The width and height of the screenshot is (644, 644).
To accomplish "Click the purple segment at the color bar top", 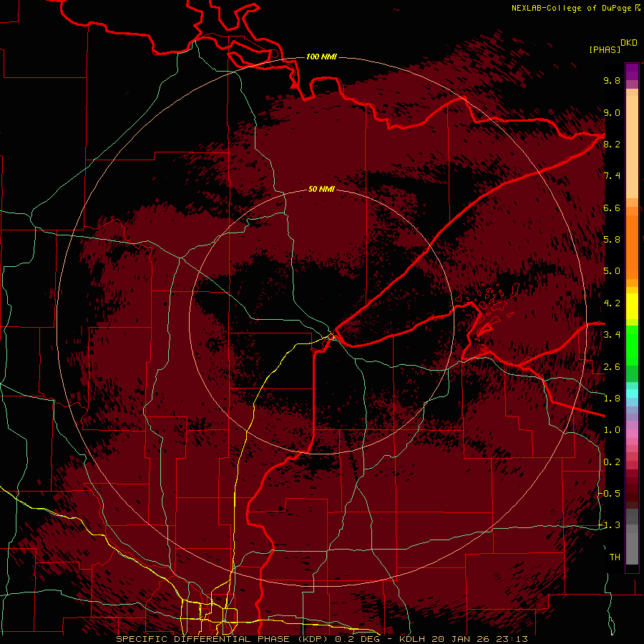I will pyautogui.click(x=632, y=72).
